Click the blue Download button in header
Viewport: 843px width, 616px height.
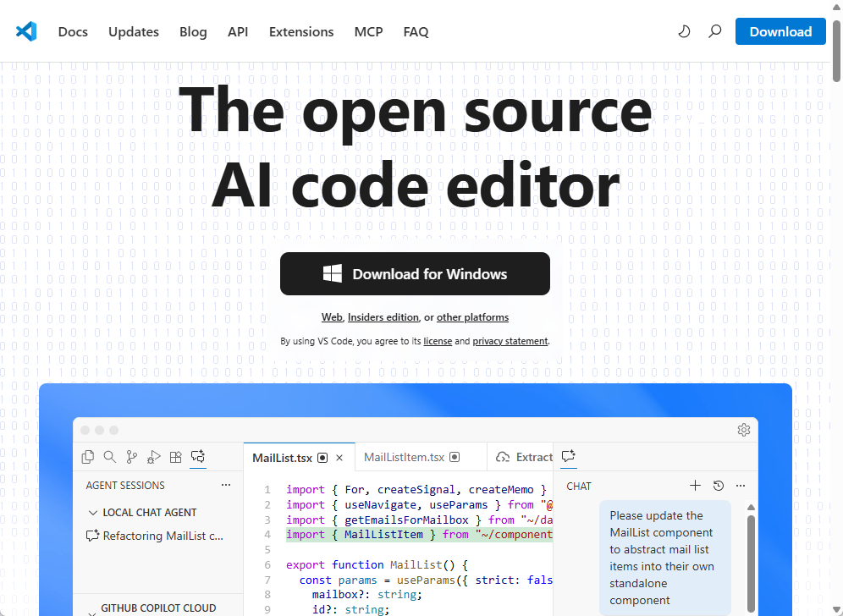point(780,31)
